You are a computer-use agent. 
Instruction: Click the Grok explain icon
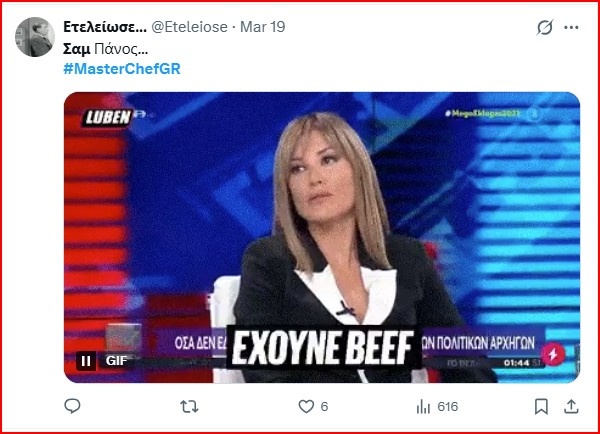tap(545, 27)
